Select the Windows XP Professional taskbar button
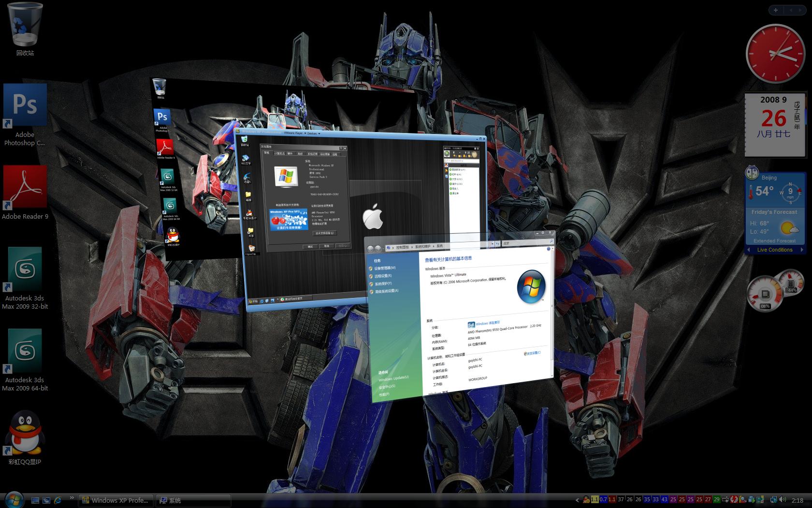Image resolution: width=812 pixels, height=508 pixels. (x=116, y=500)
